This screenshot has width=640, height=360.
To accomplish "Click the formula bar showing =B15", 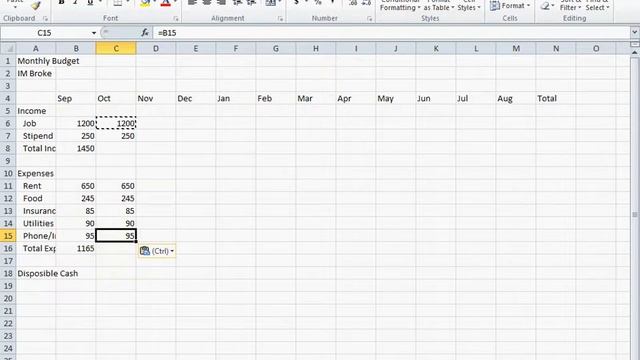I will 392,33.
